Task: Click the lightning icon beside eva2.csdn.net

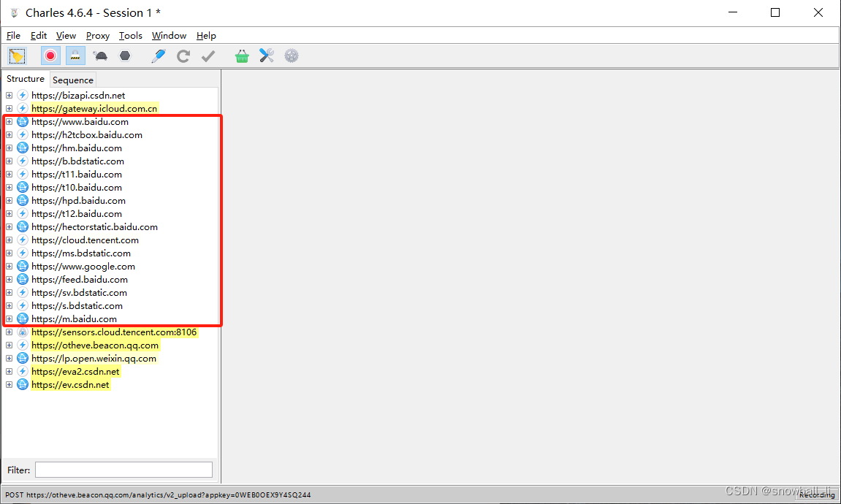Action: click(x=23, y=371)
